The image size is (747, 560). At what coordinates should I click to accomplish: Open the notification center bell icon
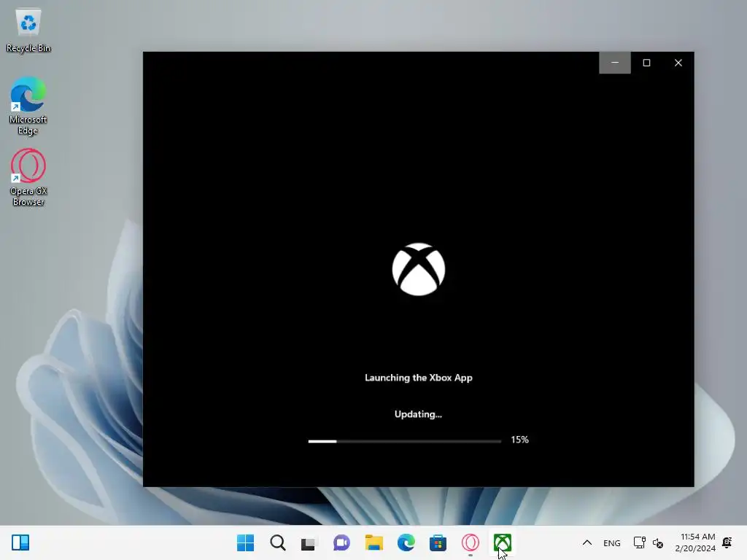point(727,542)
